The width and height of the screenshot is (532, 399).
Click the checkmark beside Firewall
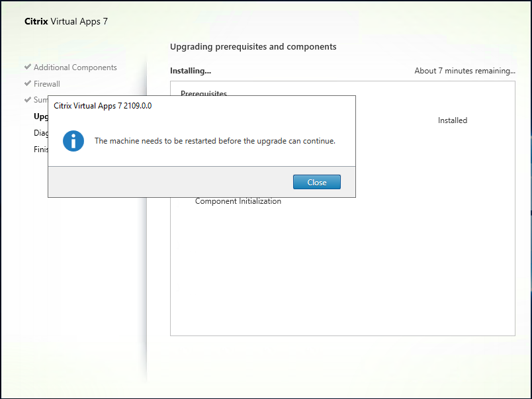[x=28, y=83]
